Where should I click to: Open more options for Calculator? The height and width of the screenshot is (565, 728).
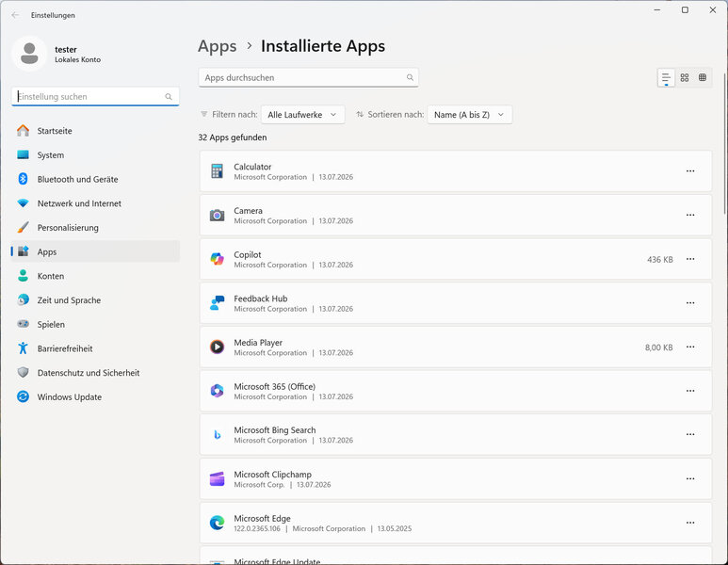(x=690, y=170)
